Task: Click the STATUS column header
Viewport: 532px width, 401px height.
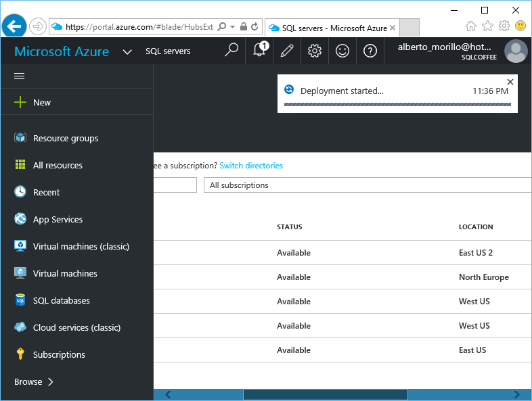Action: pyautogui.click(x=290, y=227)
